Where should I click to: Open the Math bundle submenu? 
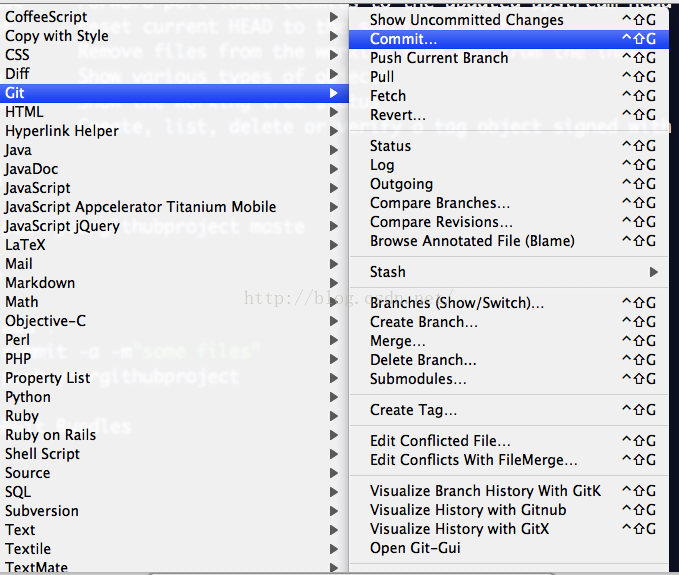174,302
